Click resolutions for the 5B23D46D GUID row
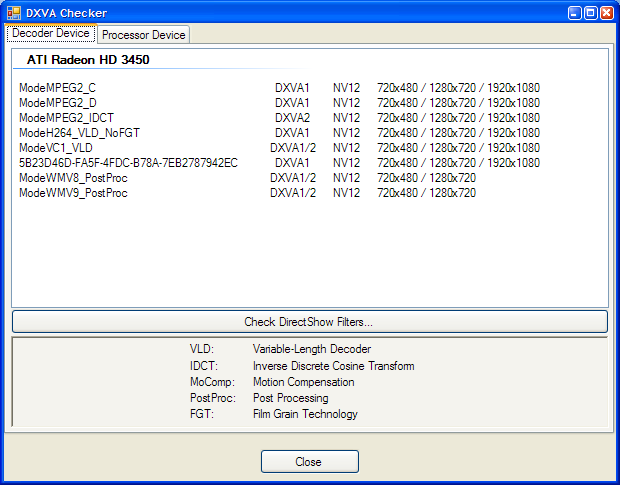The height and width of the screenshot is (485, 620). click(458, 163)
